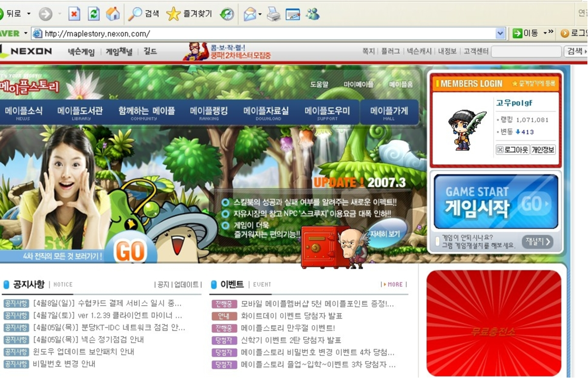The height and width of the screenshot is (380, 588).
Task: Go to the browser Home icon
Action: 113,14
